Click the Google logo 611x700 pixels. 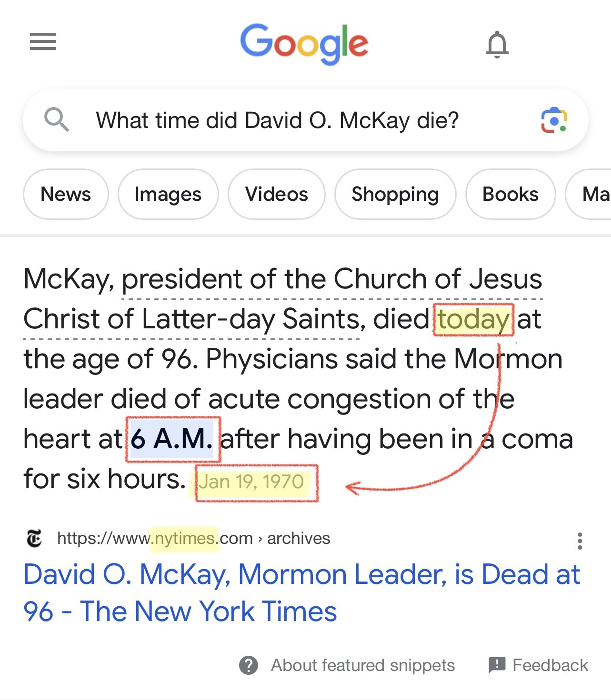(x=304, y=43)
